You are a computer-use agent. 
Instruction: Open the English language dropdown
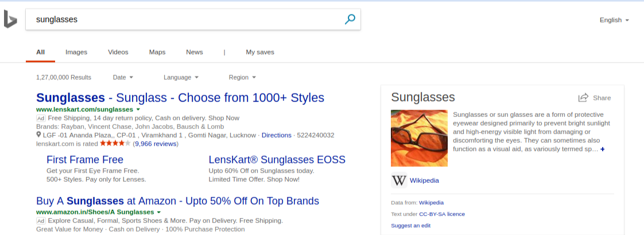(x=614, y=20)
